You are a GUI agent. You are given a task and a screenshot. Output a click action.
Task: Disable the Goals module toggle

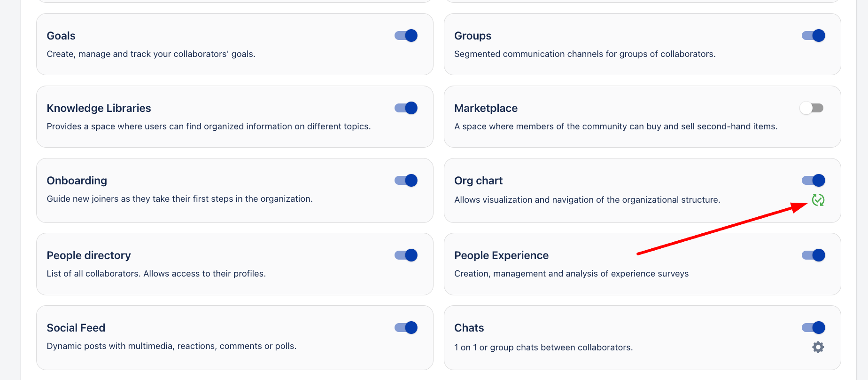point(406,36)
